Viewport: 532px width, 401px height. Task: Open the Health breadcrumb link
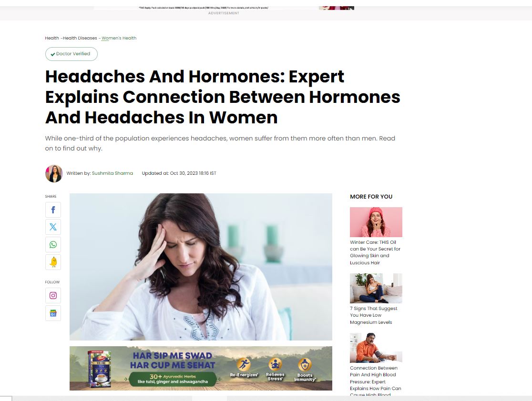point(52,38)
